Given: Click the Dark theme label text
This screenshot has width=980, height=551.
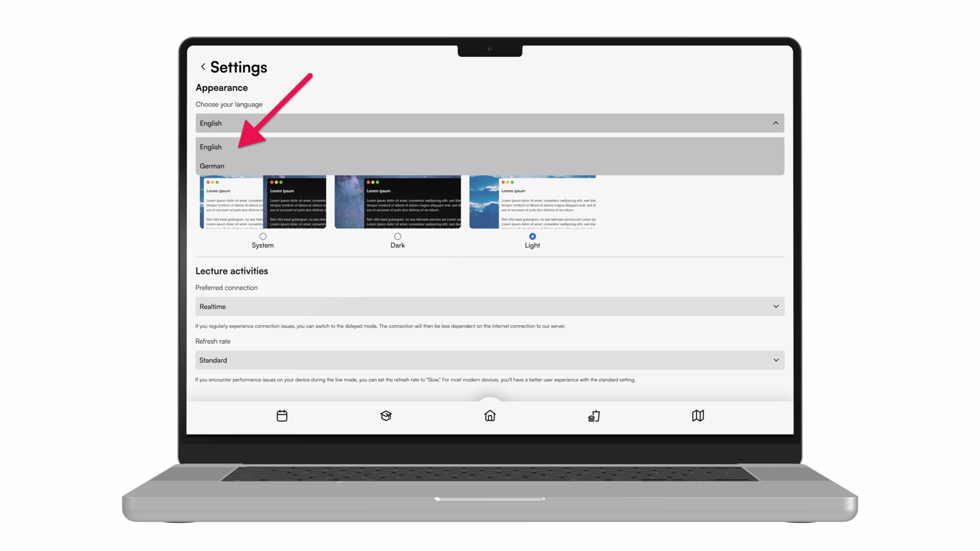Looking at the screenshot, I should 398,245.
